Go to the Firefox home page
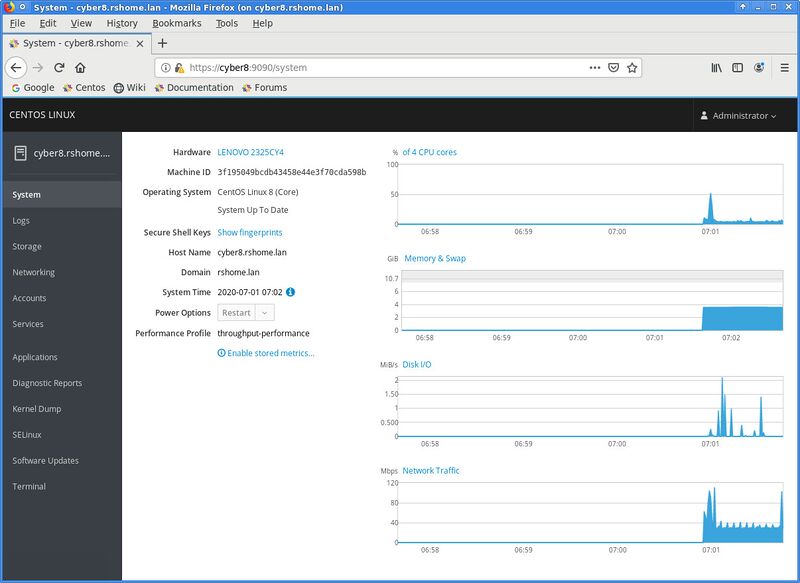The height and width of the screenshot is (583, 800). click(x=81, y=68)
